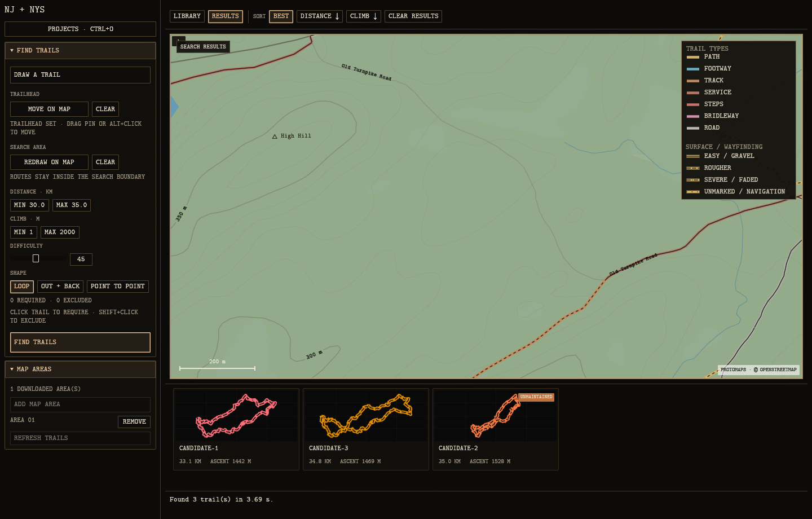Edit the climb Max 2000 field
The height and width of the screenshot is (519, 812).
[60, 232]
